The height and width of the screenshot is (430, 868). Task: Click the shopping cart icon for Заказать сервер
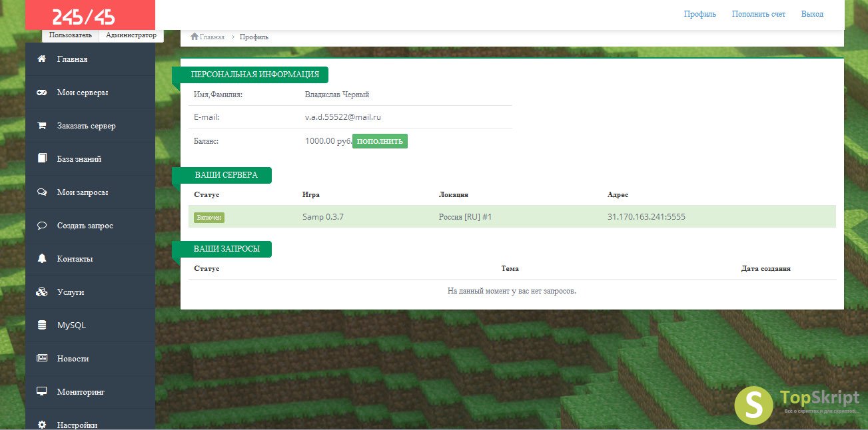click(x=42, y=125)
